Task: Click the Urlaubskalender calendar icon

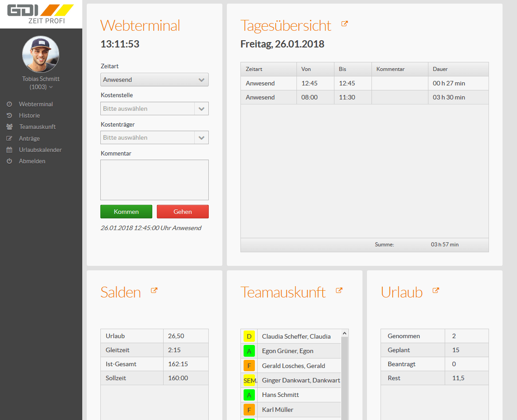Action: pos(9,150)
